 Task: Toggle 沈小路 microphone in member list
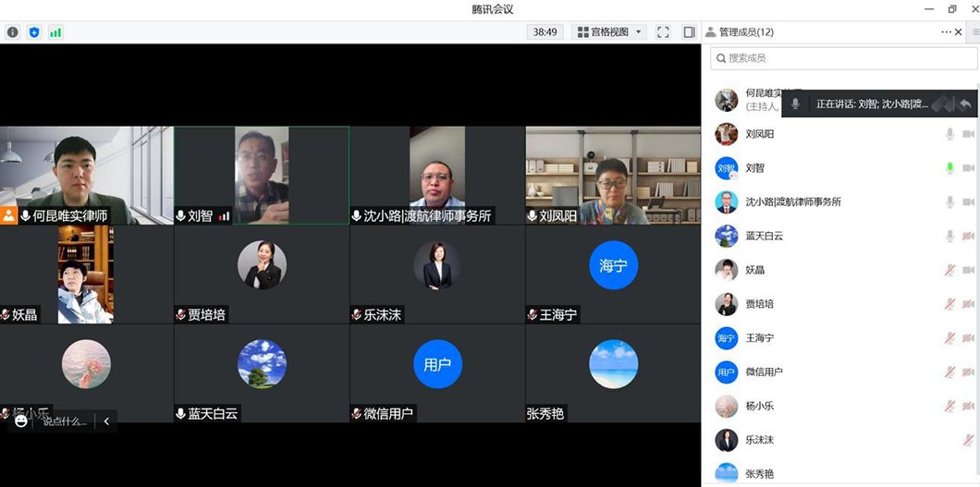point(950,201)
